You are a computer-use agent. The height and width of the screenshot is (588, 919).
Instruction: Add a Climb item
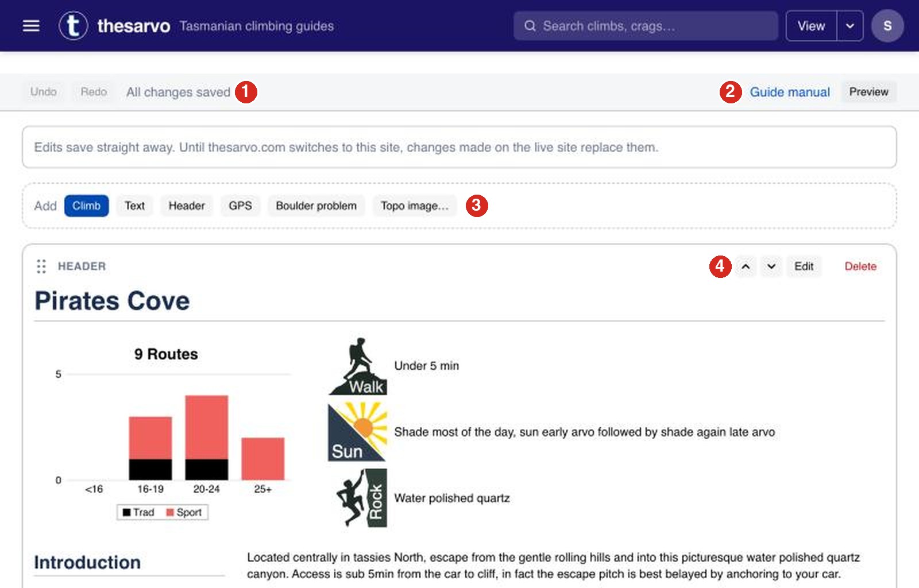[86, 206]
